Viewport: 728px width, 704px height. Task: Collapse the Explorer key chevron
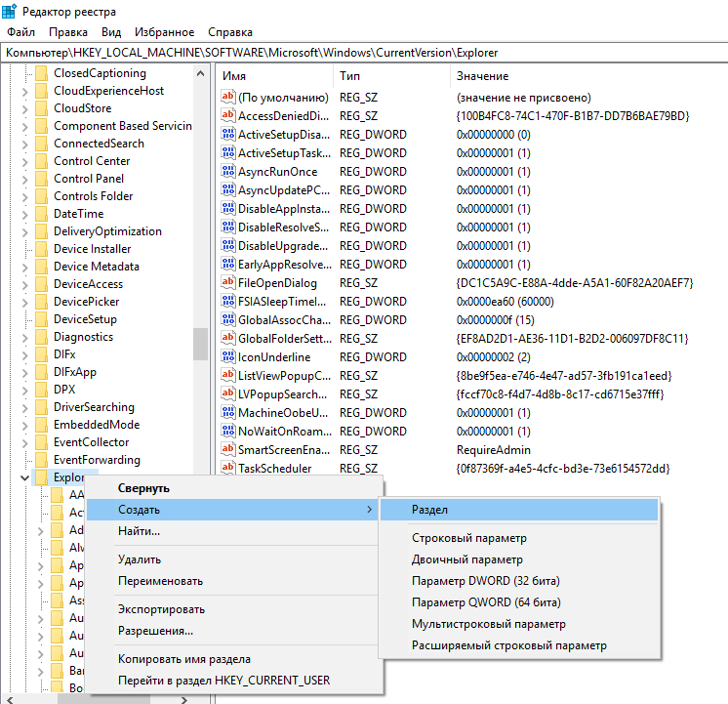click(x=24, y=477)
